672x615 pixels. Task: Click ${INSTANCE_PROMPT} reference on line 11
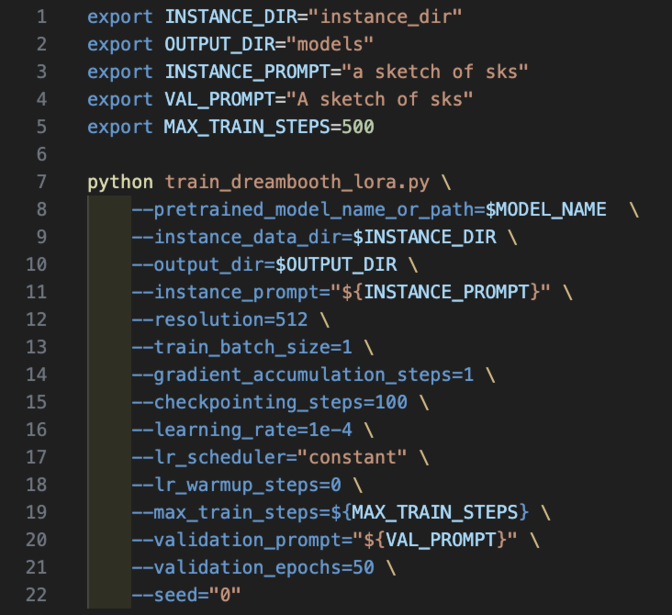(441, 292)
